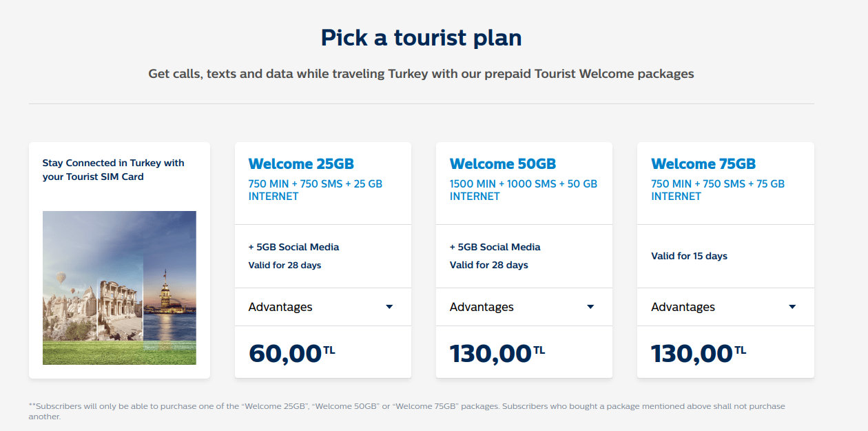Select the 130,00 TL price of Welcome 75GB
This screenshot has height=431, width=868.
tap(698, 353)
